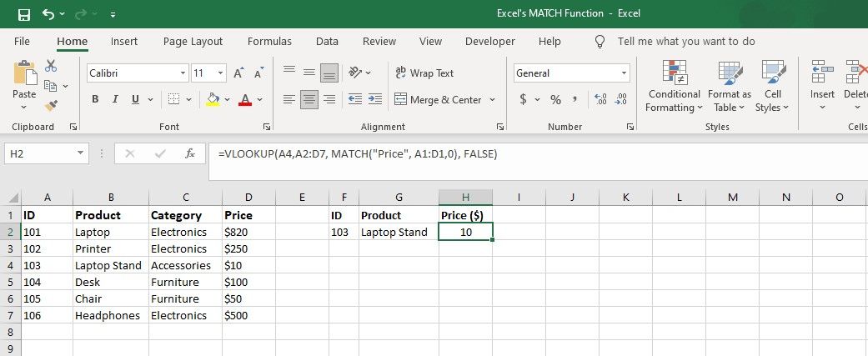Open the File menu
The width and height of the screenshot is (868, 356).
[x=22, y=42]
